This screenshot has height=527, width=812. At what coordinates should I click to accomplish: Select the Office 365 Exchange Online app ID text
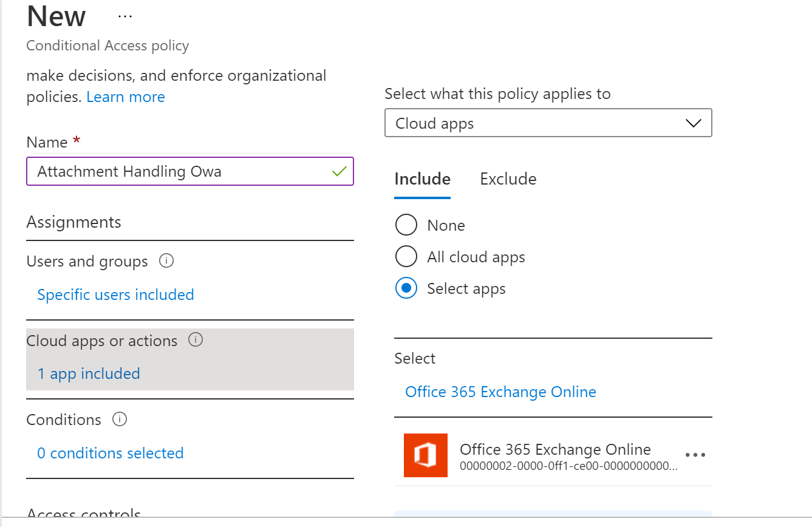[x=568, y=466]
